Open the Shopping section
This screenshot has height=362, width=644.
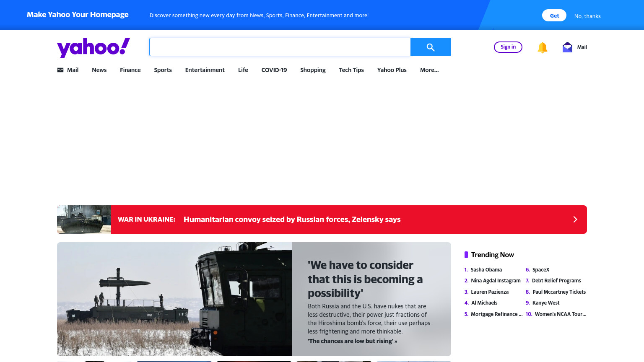313,70
